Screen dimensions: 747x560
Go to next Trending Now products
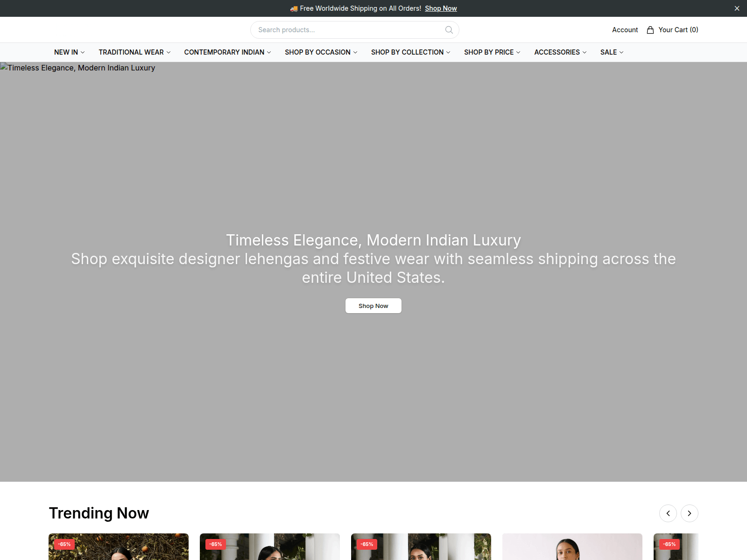tap(690, 513)
